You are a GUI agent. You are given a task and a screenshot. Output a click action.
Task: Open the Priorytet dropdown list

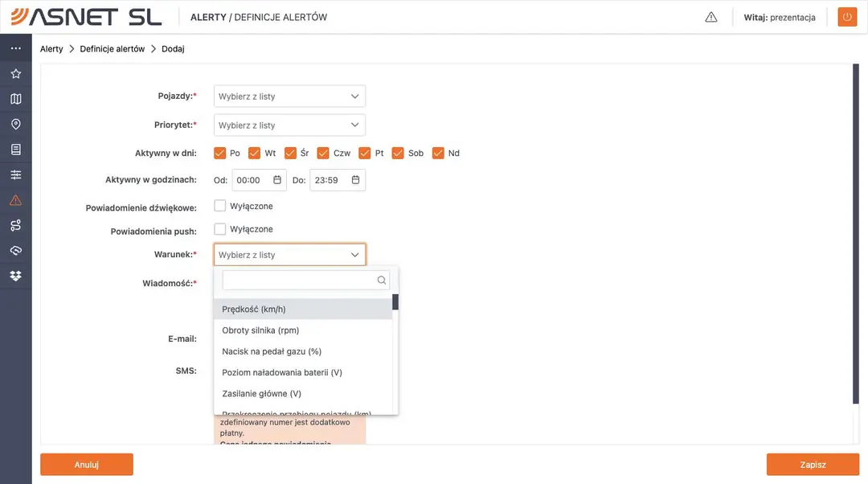[289, 125]
